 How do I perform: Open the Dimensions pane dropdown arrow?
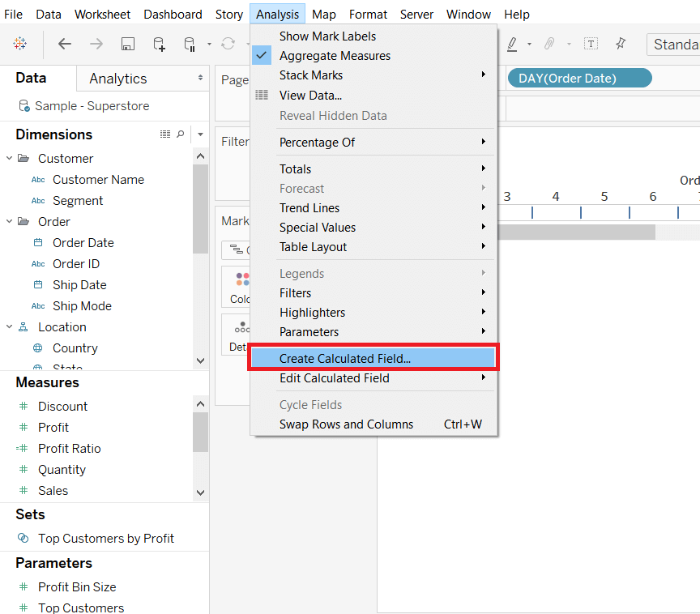[x=200, y=134]
